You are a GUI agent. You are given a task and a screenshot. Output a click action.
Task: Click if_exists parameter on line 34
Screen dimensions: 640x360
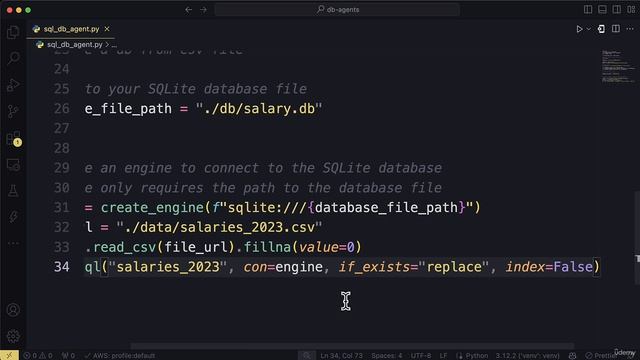(x=374, y=267)
